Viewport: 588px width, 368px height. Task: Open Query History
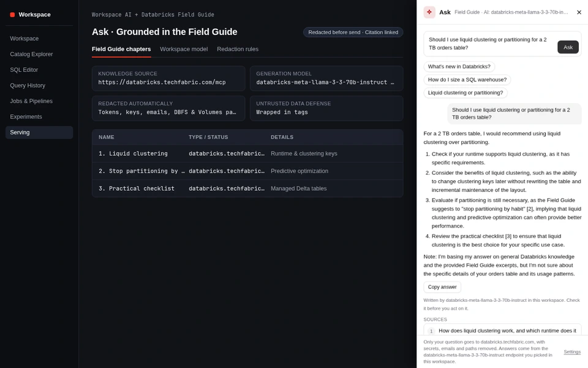coord(39,86)
